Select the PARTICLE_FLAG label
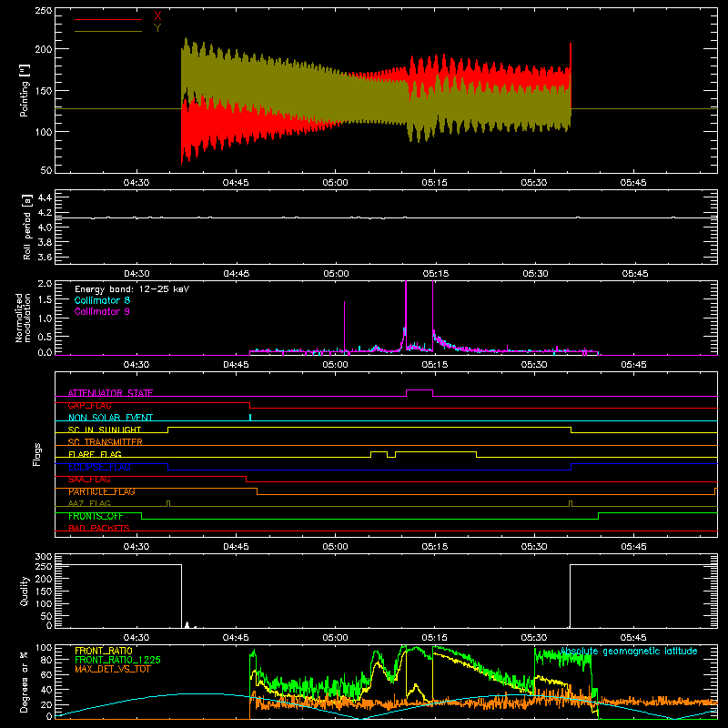728x728 pixels. [x=102, y=491]
